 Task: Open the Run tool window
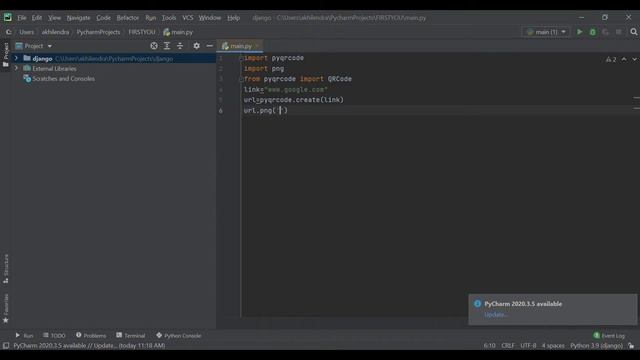click(24, 336)
